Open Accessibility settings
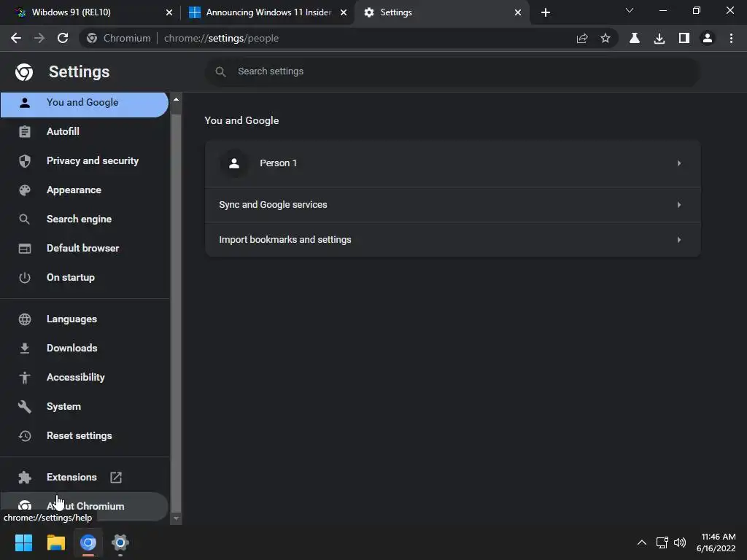The height and width of the screenshot is (560, 747). pyautogui.click(x=85, y=377)
